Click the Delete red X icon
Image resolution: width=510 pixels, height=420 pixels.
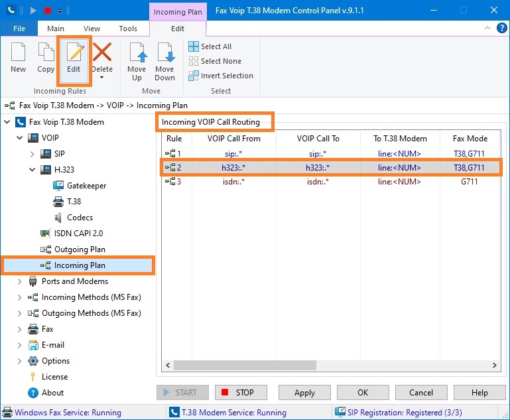[x=102, y=52]
